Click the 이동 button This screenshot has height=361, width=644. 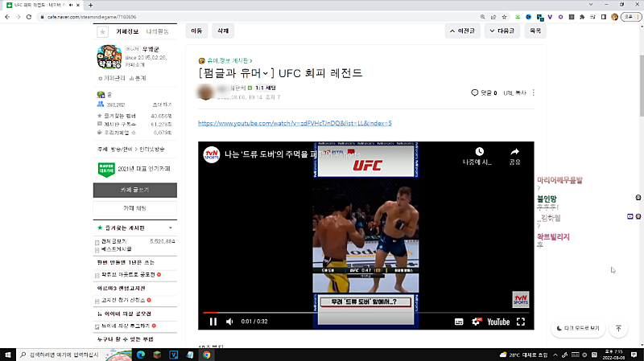click(x=196, y=31)
